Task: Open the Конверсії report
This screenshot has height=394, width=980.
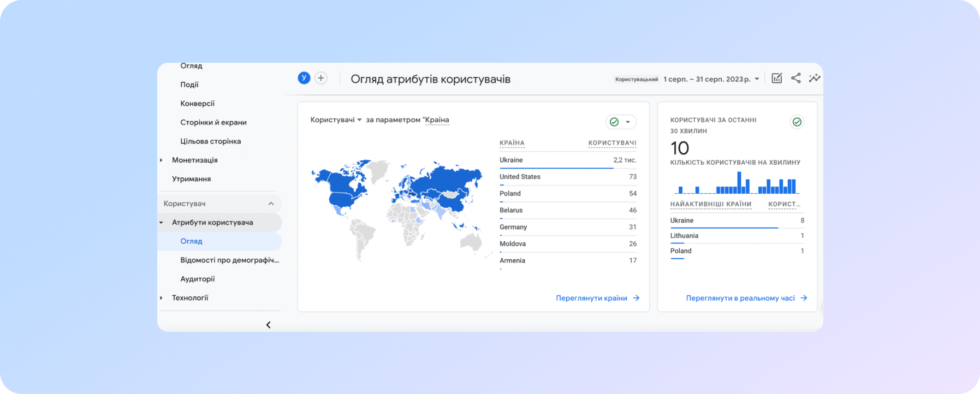Action: click(x=198, y=103)
